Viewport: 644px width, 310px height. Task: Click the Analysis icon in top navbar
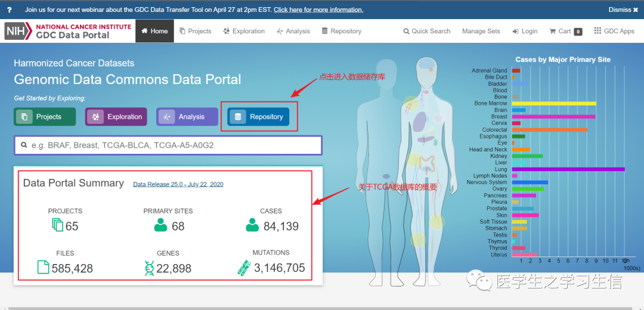280,31
